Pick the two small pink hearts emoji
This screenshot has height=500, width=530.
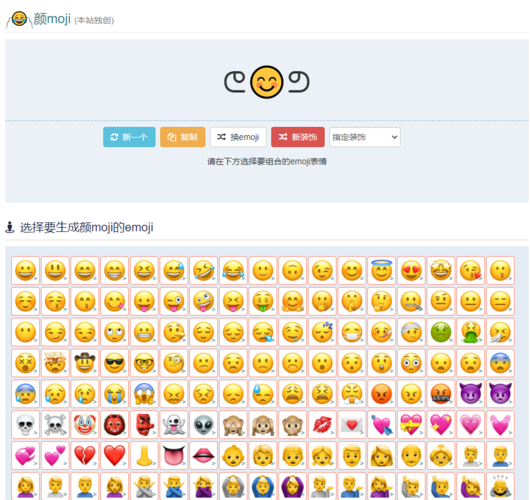pos(55,455)
